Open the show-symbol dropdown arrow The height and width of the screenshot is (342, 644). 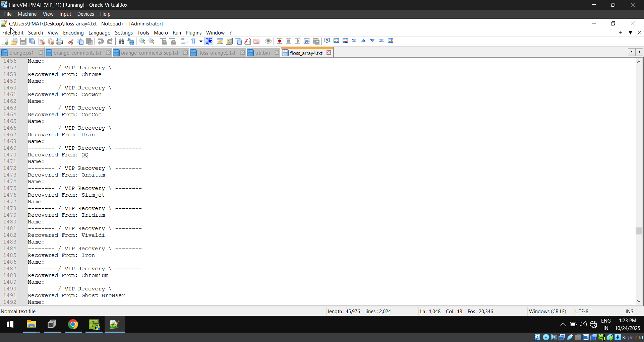tap(200, 42)
